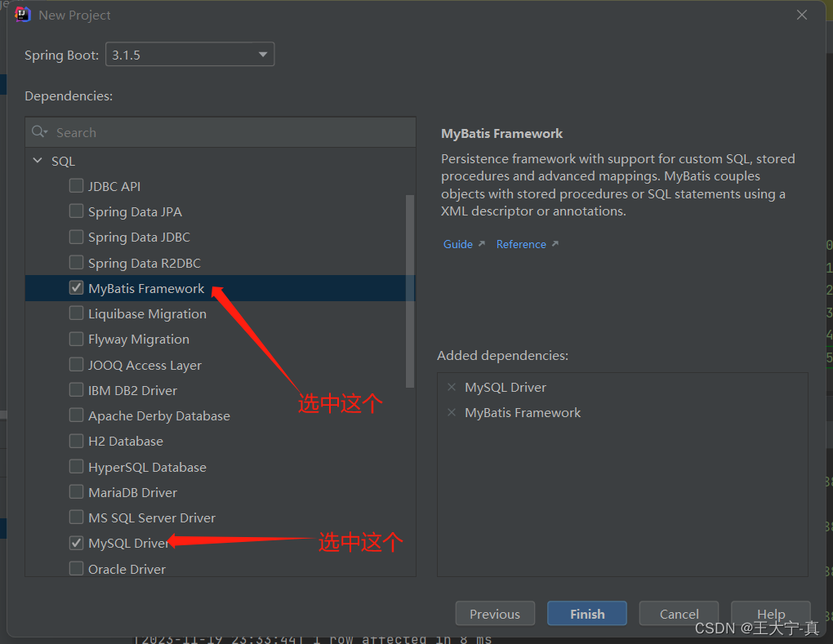Image resolution: width=833 pixels, height=644 pixels.
Task: Check the JDBC API checkbox
Action: pyautogui.click(x=76, y=186)
